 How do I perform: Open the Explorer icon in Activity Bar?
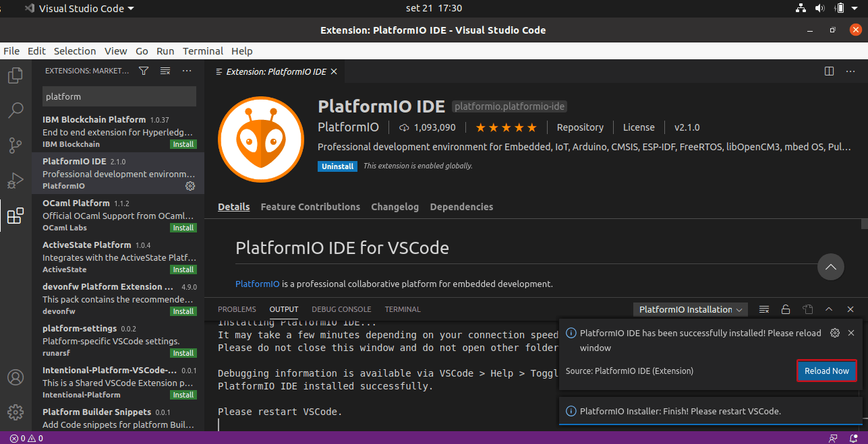pyautogui.click(x=15, y=75)
